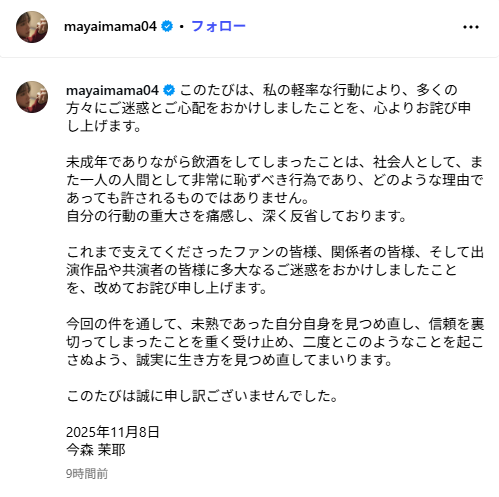Open the more options three-dot menu

click(471, 27)
